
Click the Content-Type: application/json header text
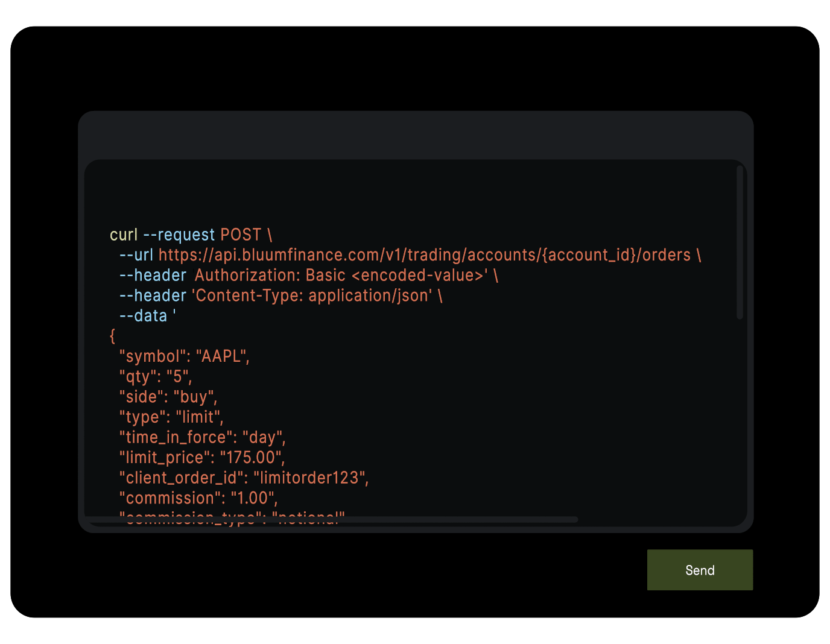click(x=312, y=295)
